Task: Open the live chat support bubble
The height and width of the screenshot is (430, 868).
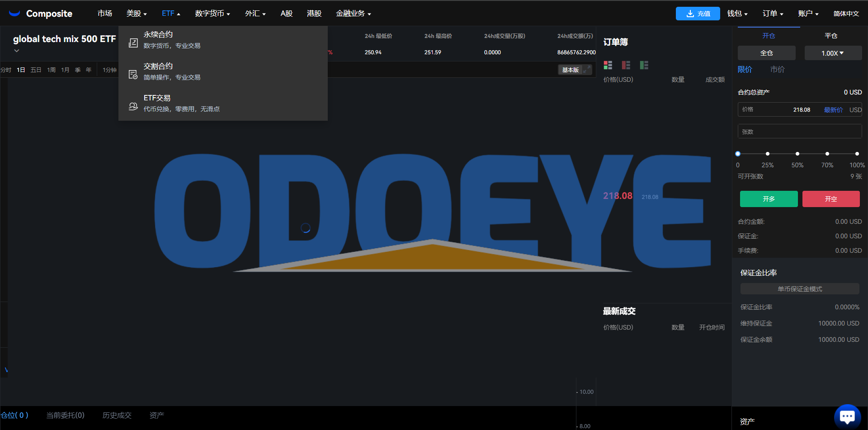Action: coord(847,416)
